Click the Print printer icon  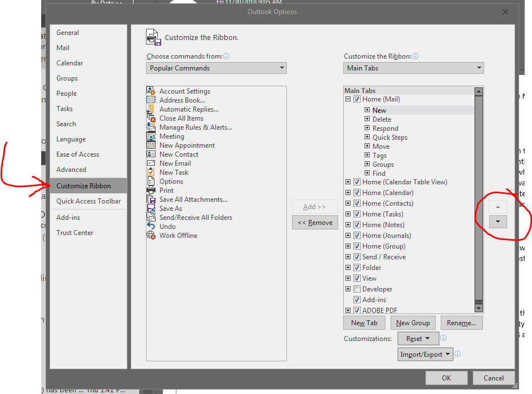tap(151, 190)
